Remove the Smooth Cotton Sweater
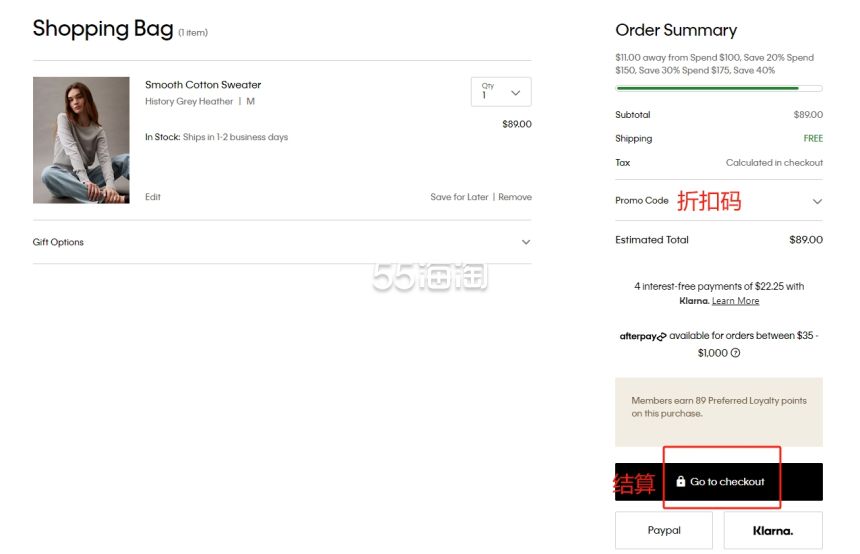 [514, 197]
